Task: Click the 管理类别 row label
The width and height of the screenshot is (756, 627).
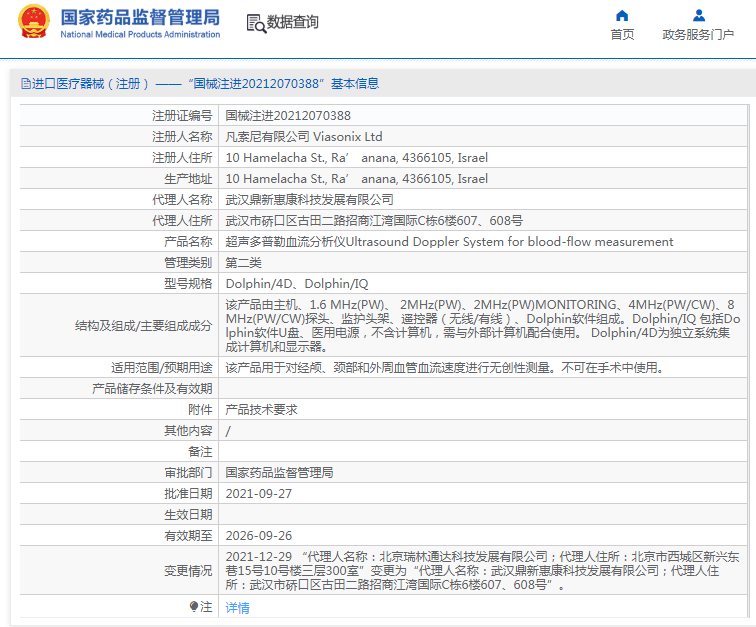Action: pos(188,263)
